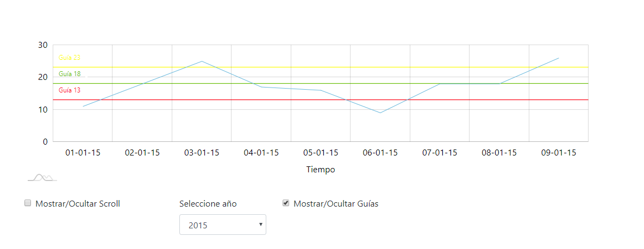644x249 pixels.
Task: Click the Guía 23 yellow guide label
Action: pyautogui.click(x=70, y=58)
